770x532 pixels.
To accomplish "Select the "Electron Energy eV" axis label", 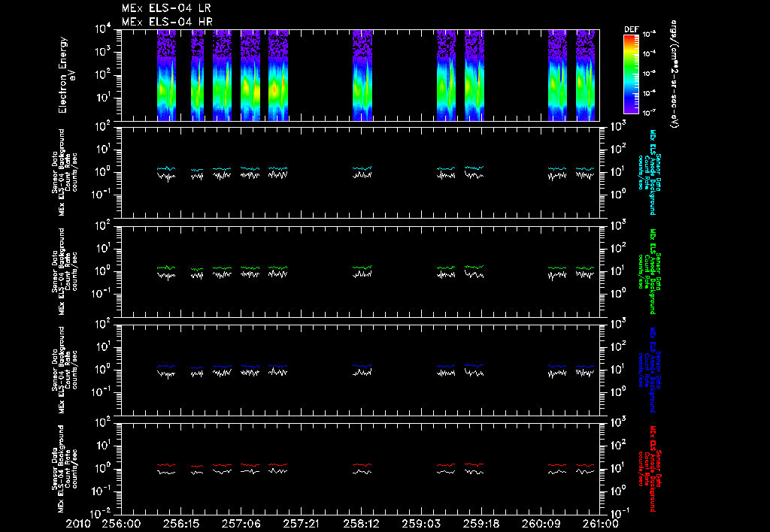I will click(x=66, y=75).
